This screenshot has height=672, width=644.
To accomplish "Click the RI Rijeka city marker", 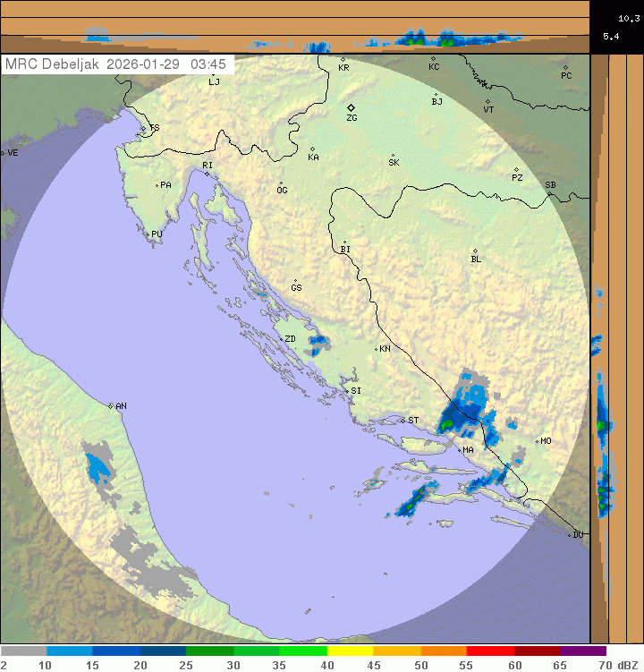I will (206, 173).
